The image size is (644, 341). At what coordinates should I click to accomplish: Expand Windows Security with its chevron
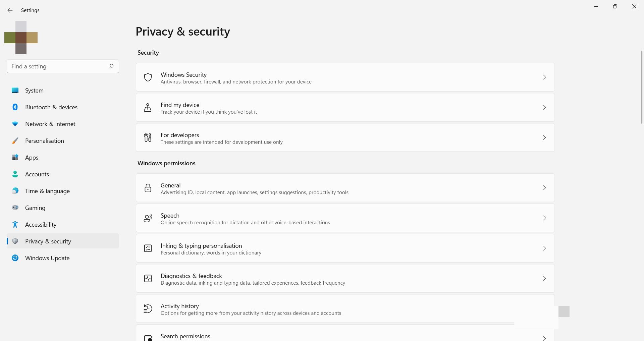click(544, 77)
